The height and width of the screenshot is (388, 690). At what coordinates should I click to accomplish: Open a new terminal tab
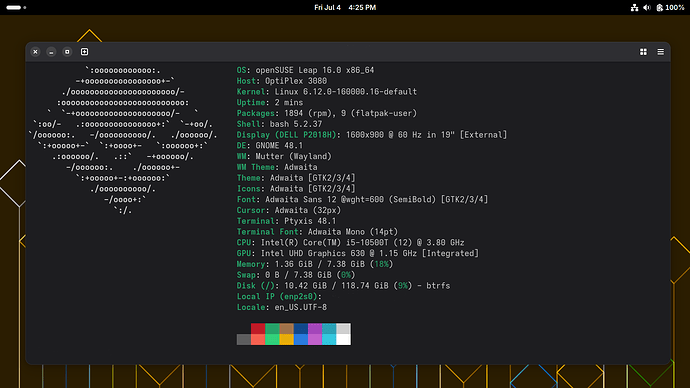click(84, 52)
